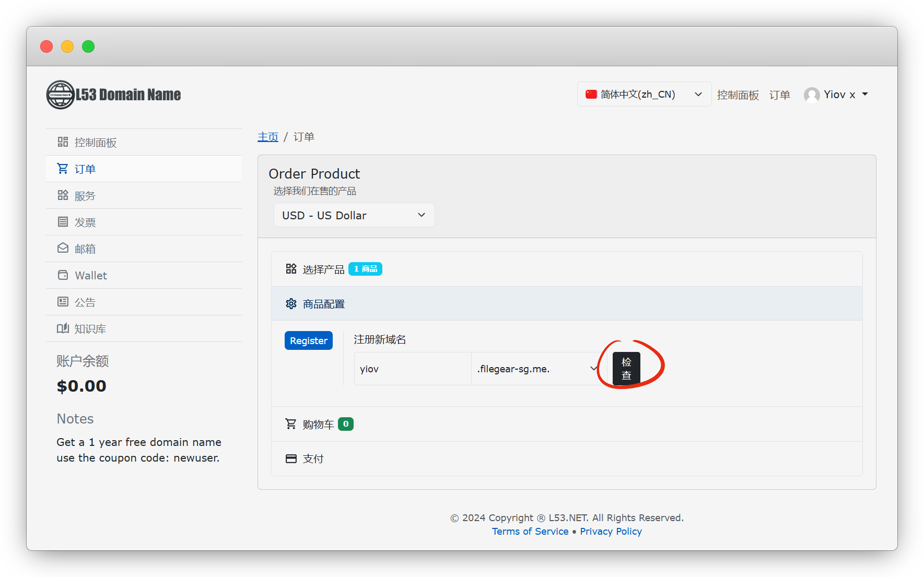Click the envelope icon for 邮箱
The width and height of the screenshot is (924, 577).
63,248
